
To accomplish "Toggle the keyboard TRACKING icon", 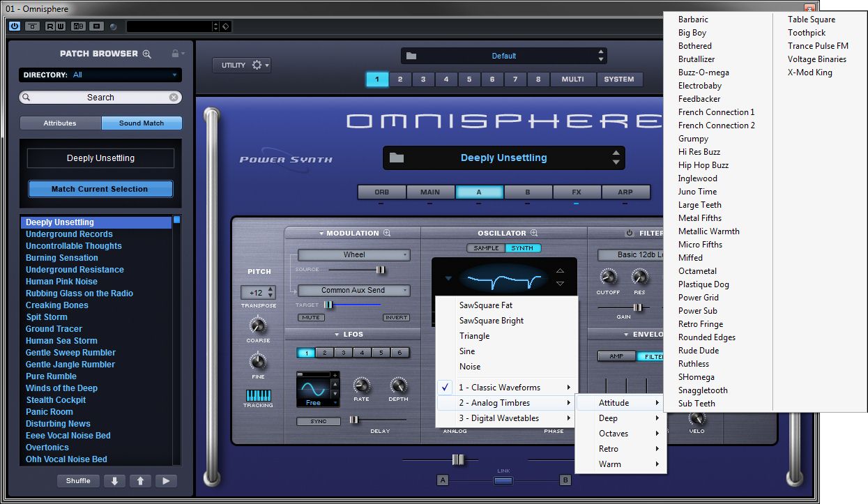I will [258, 395].
